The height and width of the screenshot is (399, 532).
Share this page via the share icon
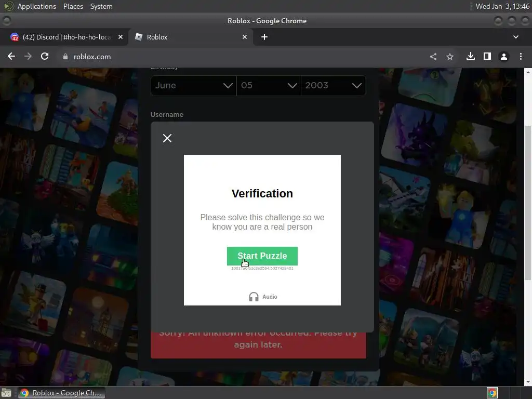[433, 57]
